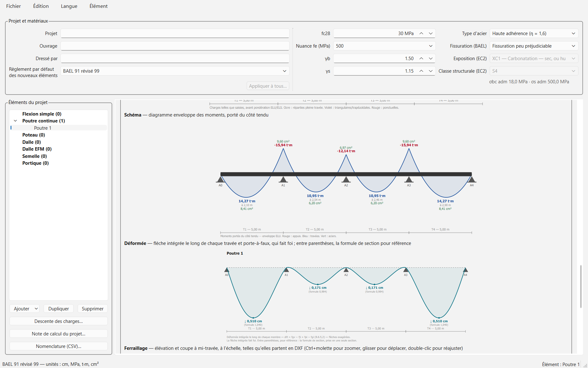Select the Semelle (0) category

point(34,156)
